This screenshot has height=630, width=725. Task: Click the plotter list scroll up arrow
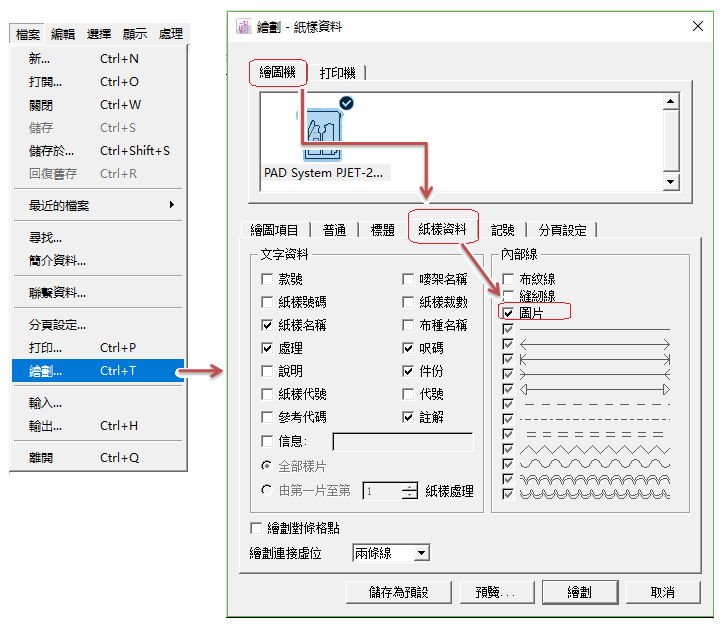[672, 101]
